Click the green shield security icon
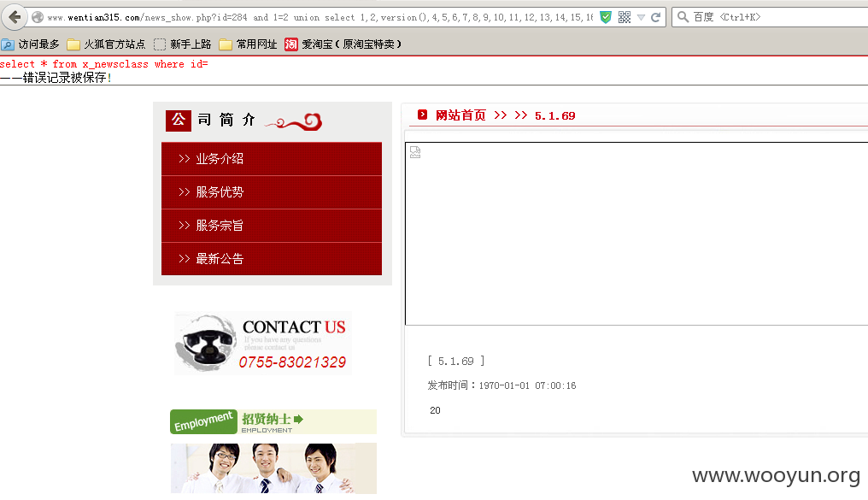 tap(606, 17)
